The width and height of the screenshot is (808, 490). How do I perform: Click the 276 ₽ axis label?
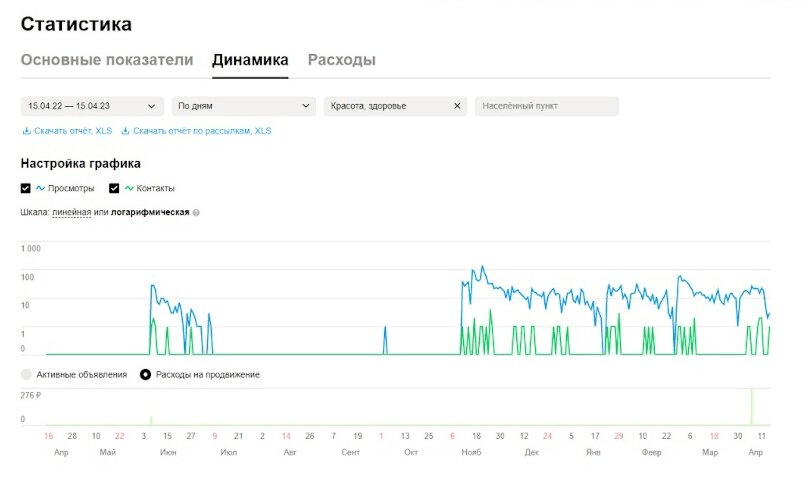click(x=31, y=395)
